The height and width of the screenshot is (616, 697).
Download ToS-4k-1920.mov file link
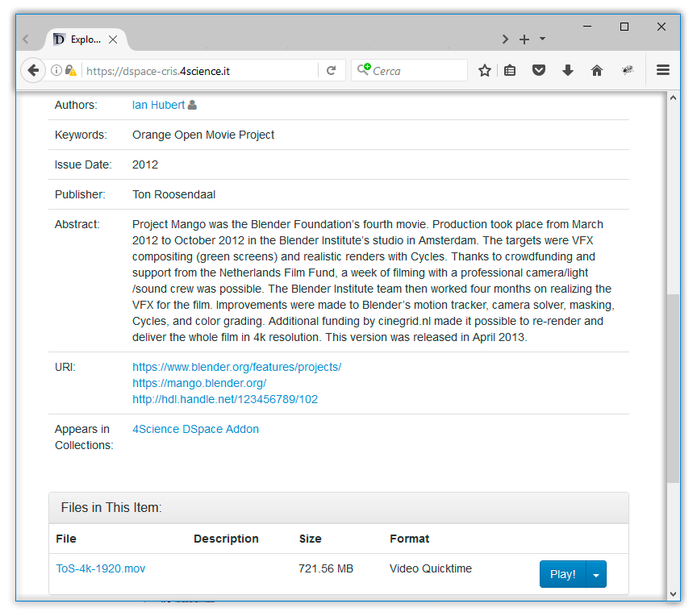coord(101,568)
